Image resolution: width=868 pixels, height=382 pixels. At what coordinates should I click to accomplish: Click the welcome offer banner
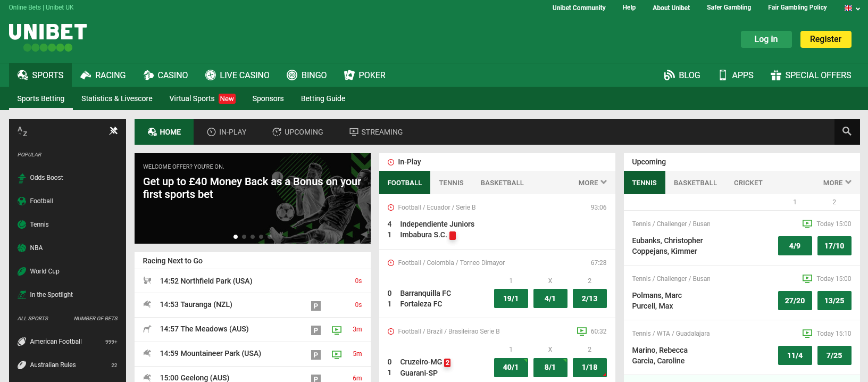coord(253,198)
